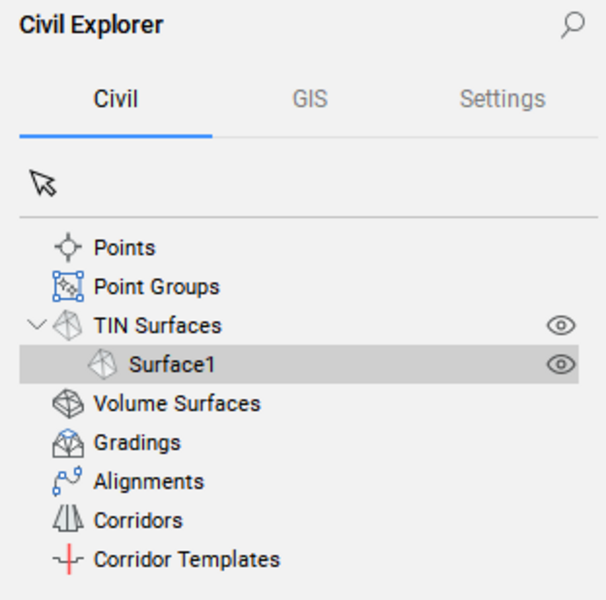Switch to the GIS tab
The height and width of the screenshot is (600, 606).
310,99
